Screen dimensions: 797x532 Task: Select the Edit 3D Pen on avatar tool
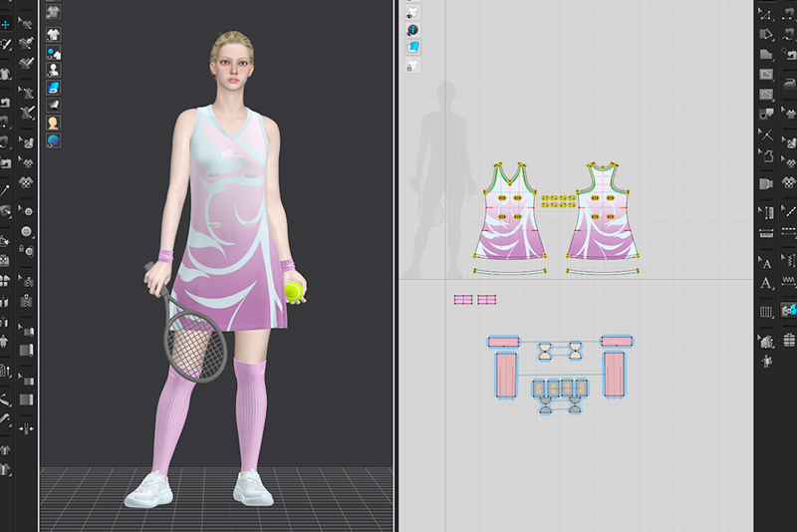coord(26,92)
